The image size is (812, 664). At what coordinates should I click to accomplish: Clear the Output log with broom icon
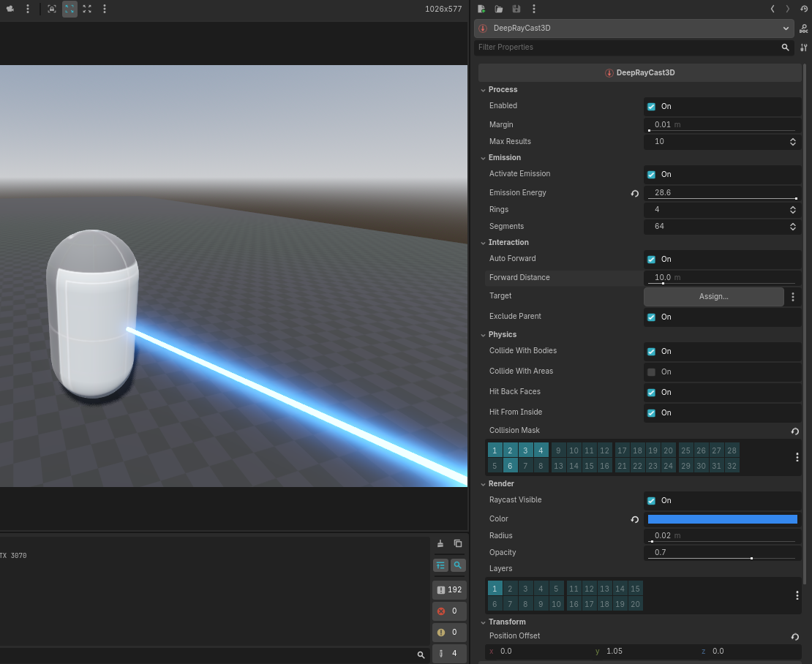(440, 543)
